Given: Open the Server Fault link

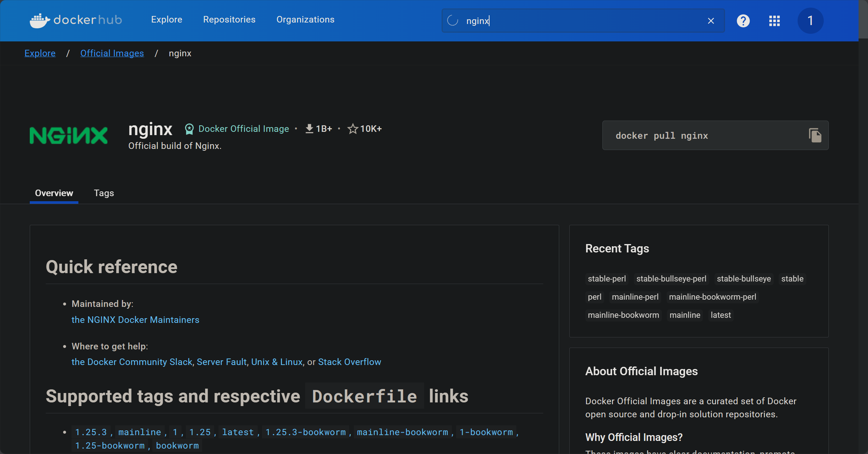Looking at the screenshot, I should coord(222,362).
